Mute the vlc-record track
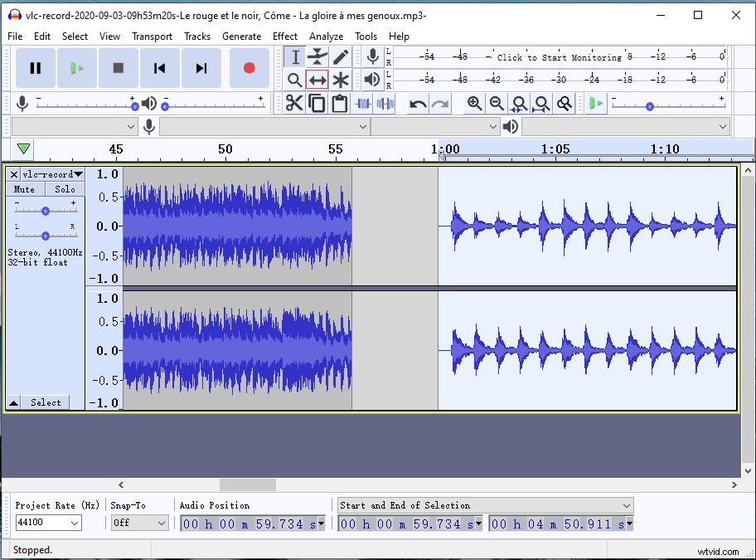 click(x=23, y=189)
